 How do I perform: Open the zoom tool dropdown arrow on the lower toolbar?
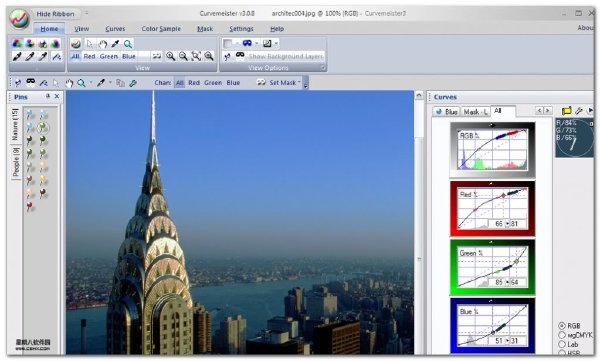[91, 82]
